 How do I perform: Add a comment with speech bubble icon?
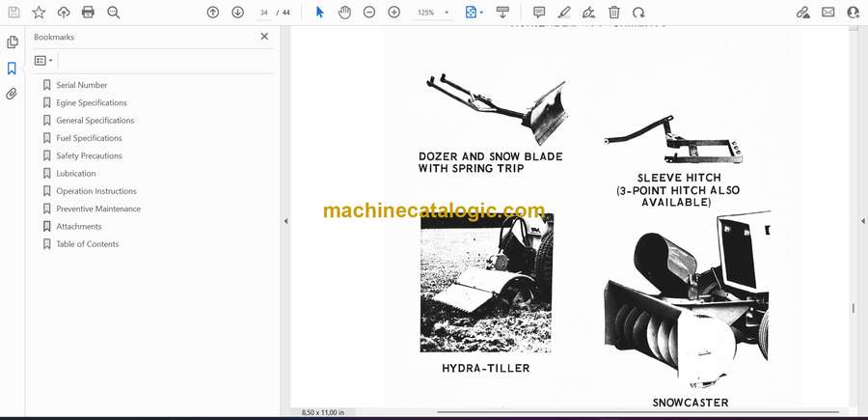(x=539, y=13)
